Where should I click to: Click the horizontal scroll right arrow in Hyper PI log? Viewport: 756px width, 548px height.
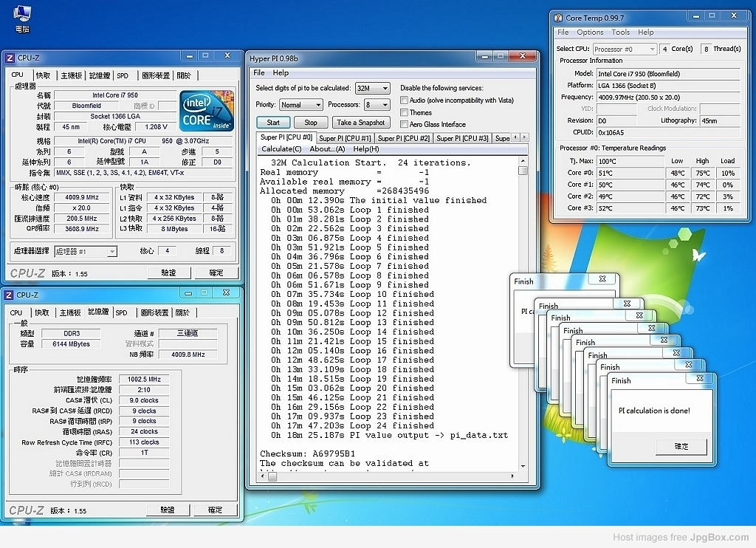pos(512,476)
